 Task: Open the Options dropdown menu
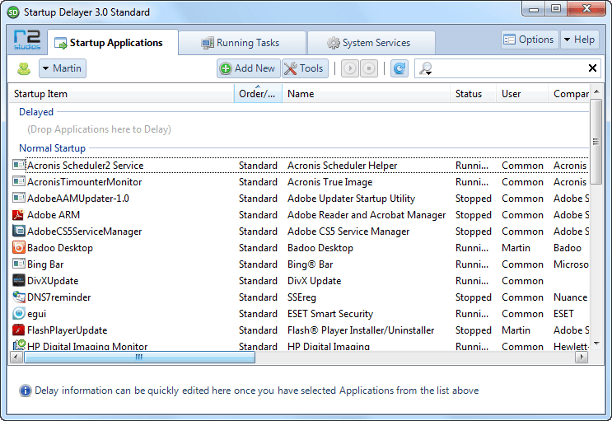tap(529, 40)
